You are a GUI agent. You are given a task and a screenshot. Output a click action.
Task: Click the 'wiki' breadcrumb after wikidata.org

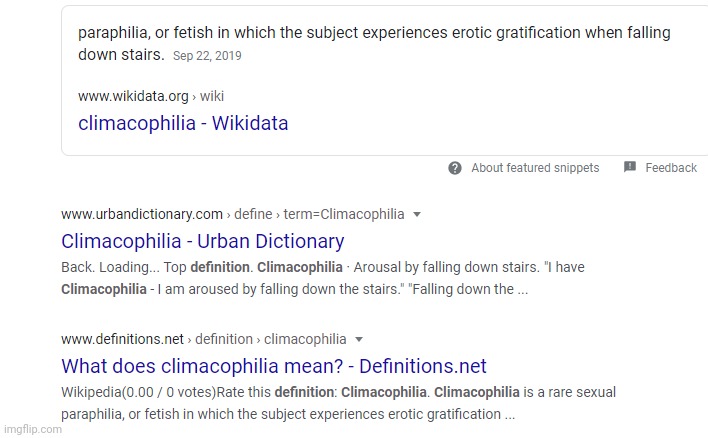click(212, 97)
